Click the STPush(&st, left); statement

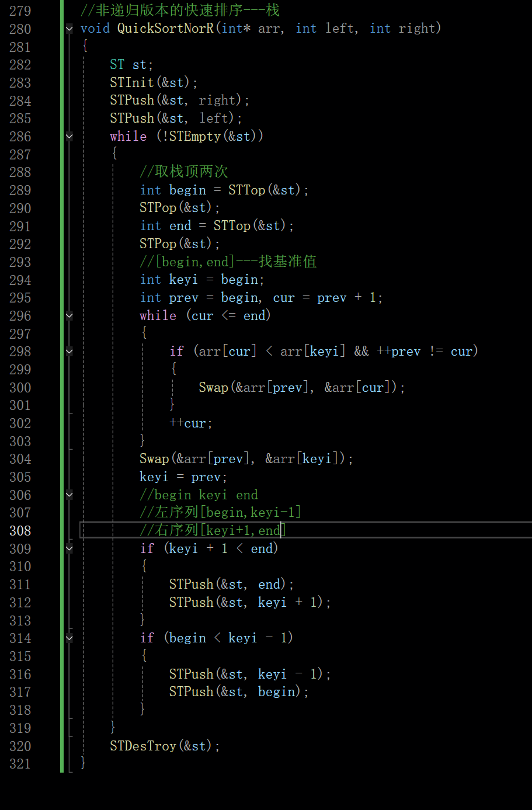coord(176,118)
